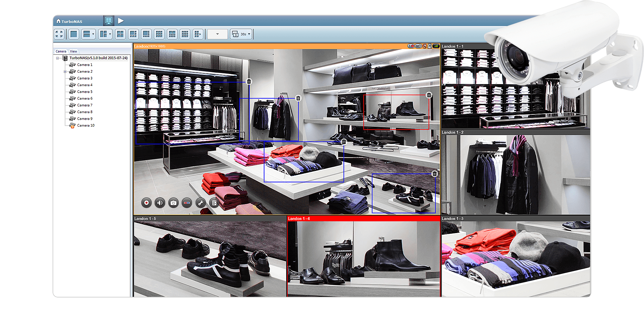
Task: Select Camera 5 in the camera list
Action: point(85,92)
